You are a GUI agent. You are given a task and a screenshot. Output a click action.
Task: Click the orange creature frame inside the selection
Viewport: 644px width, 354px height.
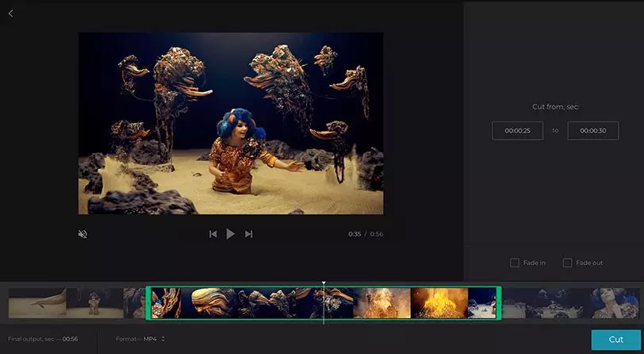[210, 303]
